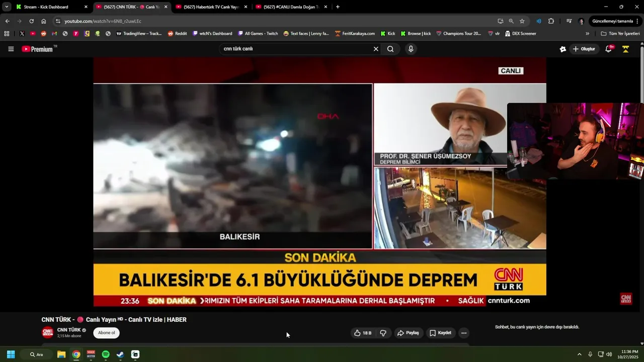Open more actions ellipsis under video
The height and width of the screenshot is (362, 644).
click(464, 333)
